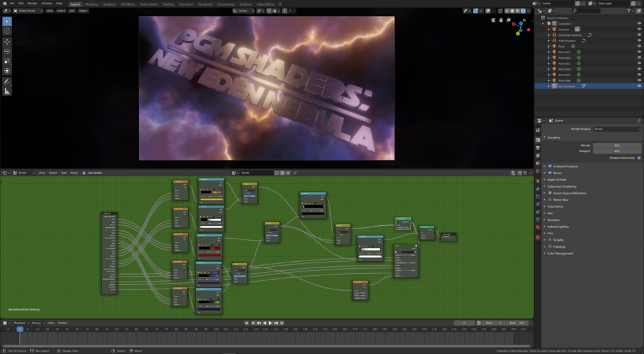Click the Render samples value field
Viewport: 644px width, 354px height.
click(x=617, y=145)
